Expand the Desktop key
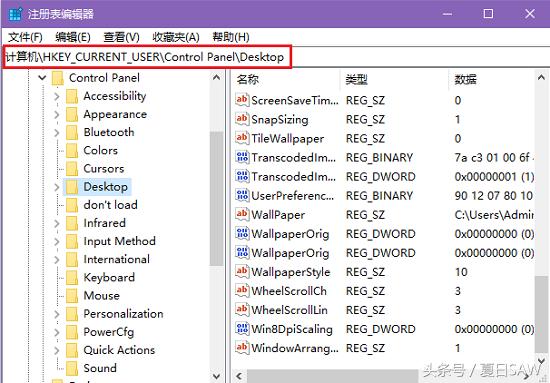550x383 pixels. point(57,187)
